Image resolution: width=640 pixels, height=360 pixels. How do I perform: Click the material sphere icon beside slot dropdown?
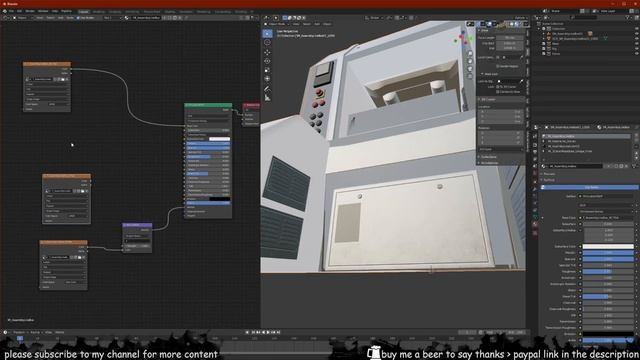[x=127, y=18]
